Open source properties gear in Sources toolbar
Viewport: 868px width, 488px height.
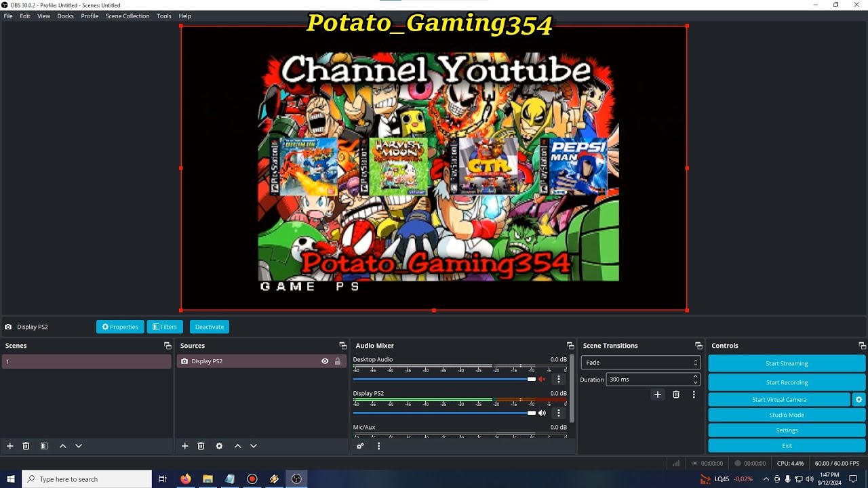click(x=219, y=446)
